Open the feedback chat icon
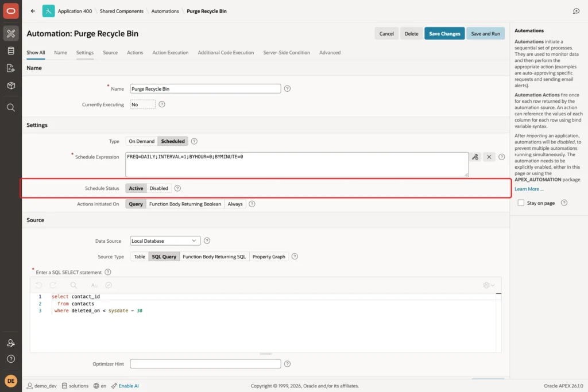This screenshot has height=392, width=588. (x=577, y=11)
